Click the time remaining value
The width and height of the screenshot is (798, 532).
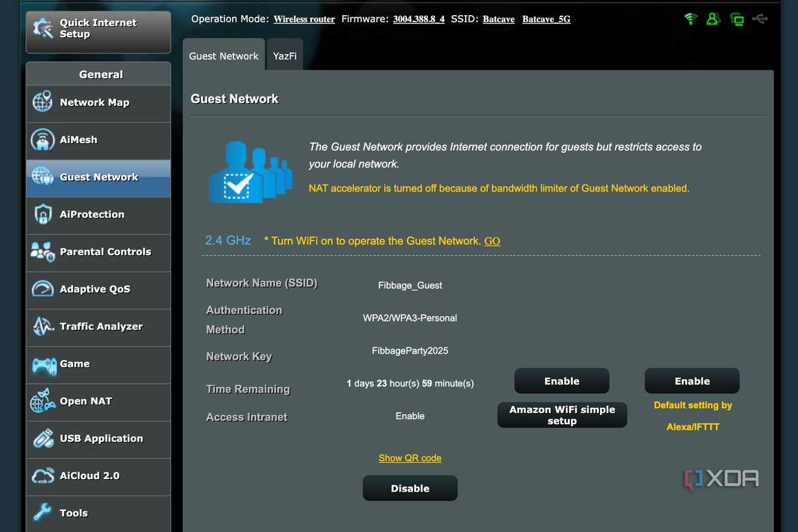(x=410, y=383)
